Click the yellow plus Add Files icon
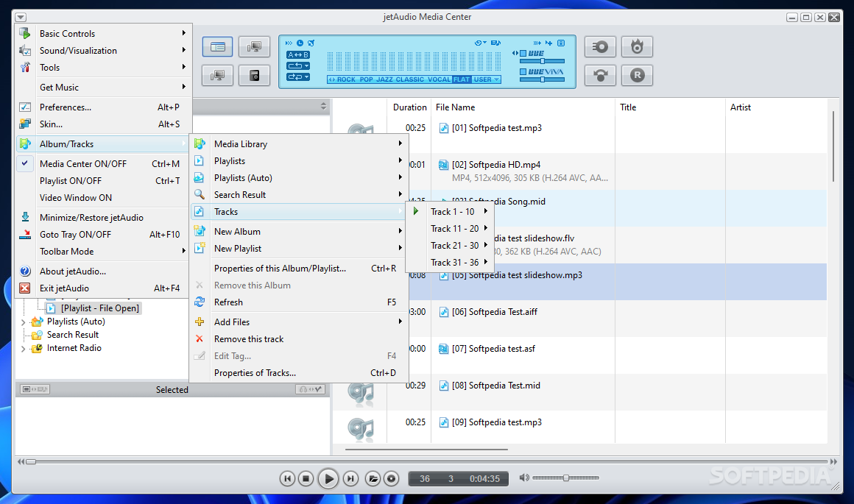Screen dimensions: 854x504 [x=200, y=322]
